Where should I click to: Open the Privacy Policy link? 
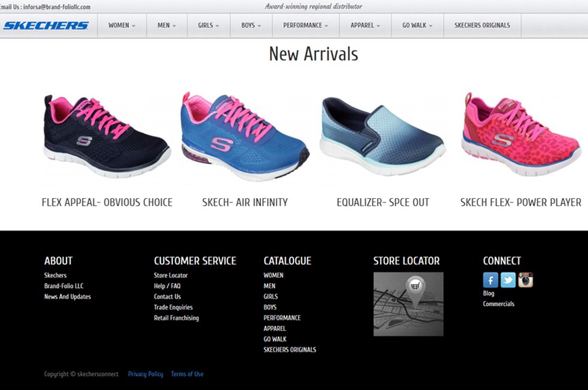coord(146,374)
